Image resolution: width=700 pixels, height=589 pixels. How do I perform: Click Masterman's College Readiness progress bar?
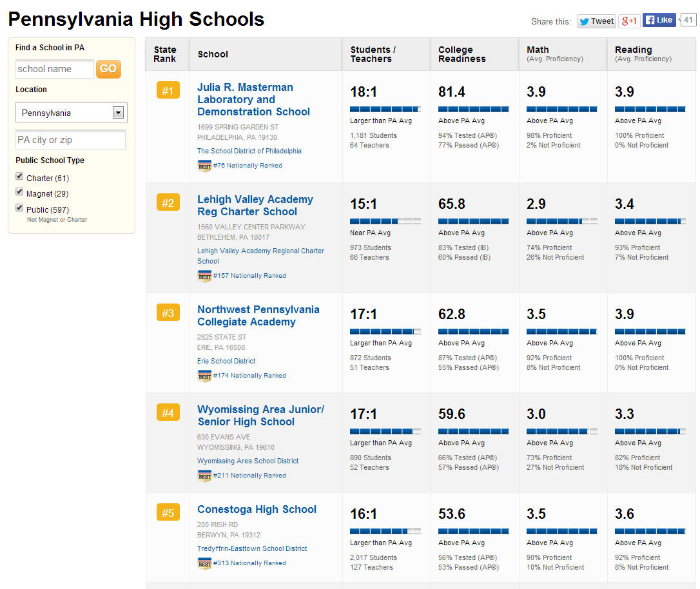473,109
